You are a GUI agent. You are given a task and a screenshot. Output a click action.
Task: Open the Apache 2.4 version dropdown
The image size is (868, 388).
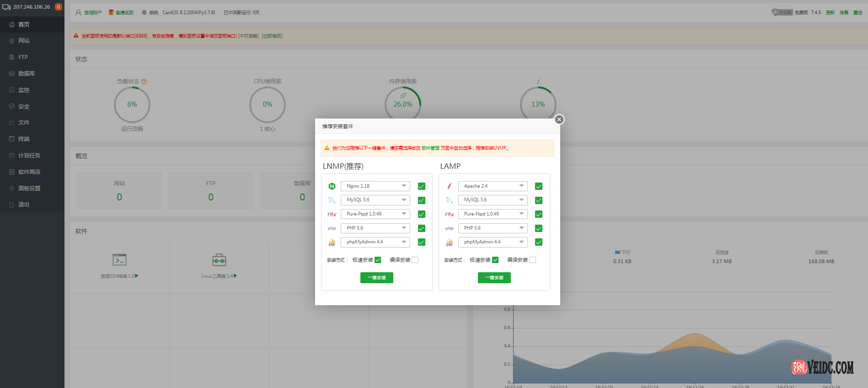pyautogui.click(x=493, y=186)
